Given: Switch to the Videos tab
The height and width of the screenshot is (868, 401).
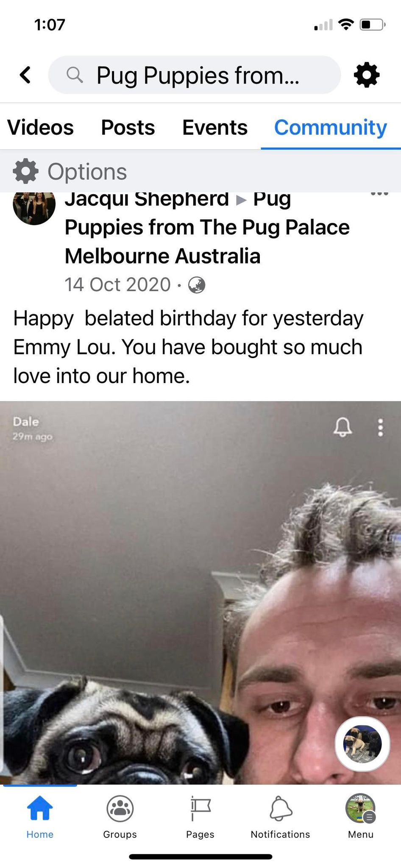Looking at the screenshot, I should click(x=41, y=127).
